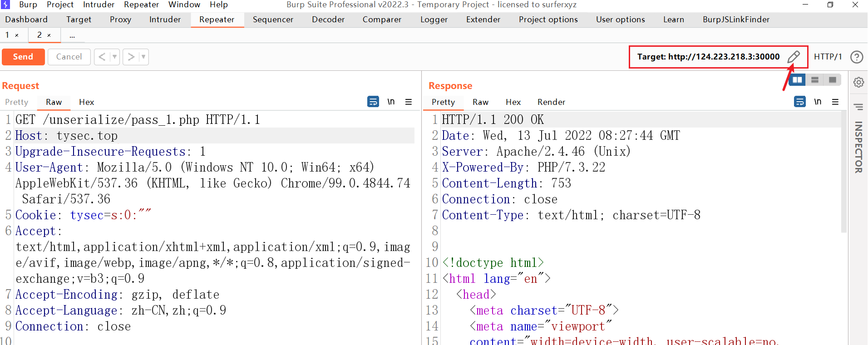Screen dimensions: 868x345
Task: Switch to the Logger tab
Action: coord(434,20)
